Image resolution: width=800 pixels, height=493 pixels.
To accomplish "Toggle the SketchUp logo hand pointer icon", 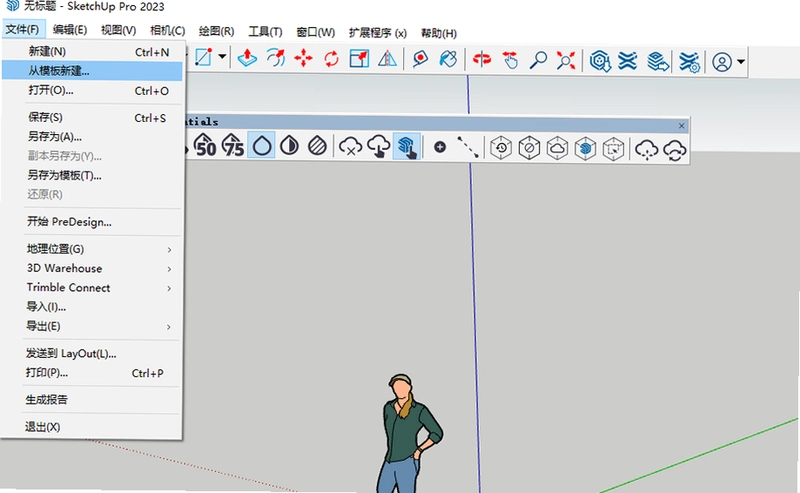I will point(407,147).
